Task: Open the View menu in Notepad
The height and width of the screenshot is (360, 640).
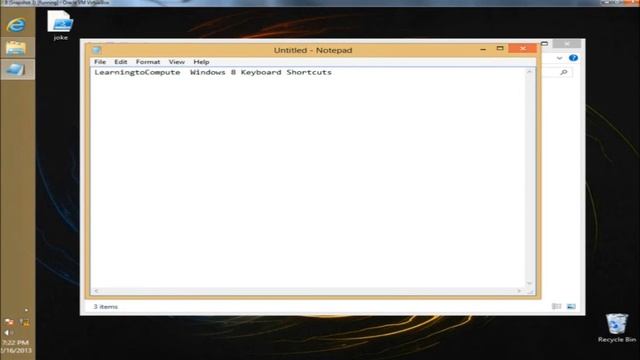Action: [x=176, y=62]
